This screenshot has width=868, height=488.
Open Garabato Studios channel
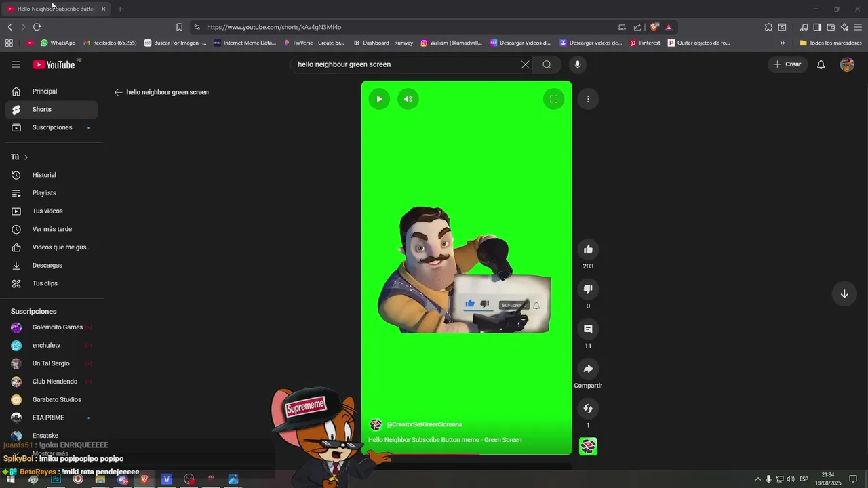(x=52, y=399)
